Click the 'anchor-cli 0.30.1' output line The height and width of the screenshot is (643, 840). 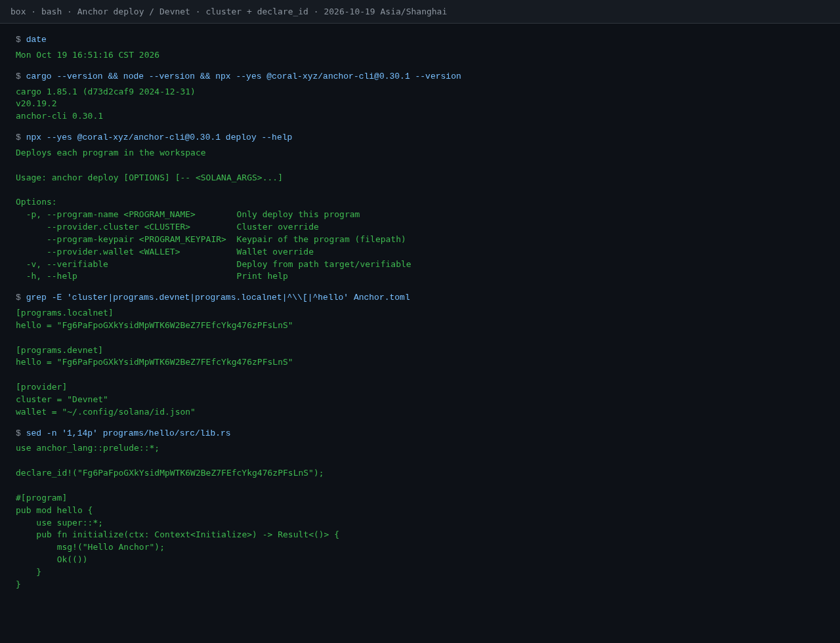59,116
